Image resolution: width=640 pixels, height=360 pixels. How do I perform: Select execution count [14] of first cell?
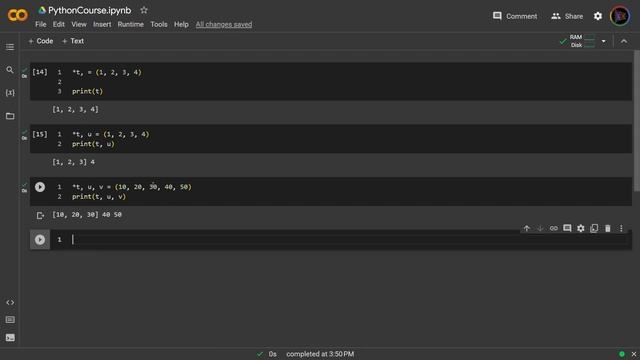pos(40,72)
